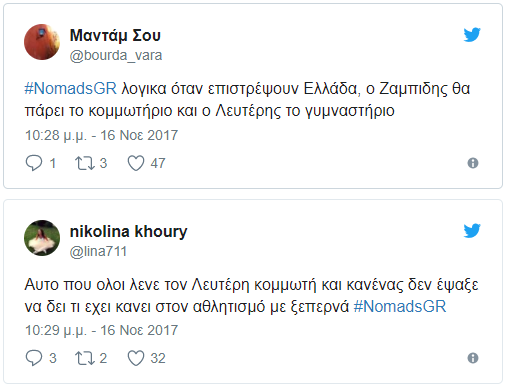The width and height of the screenshot is (508, 386).
Task: Visit the @lina711 handle
Action: click(98, 252)
